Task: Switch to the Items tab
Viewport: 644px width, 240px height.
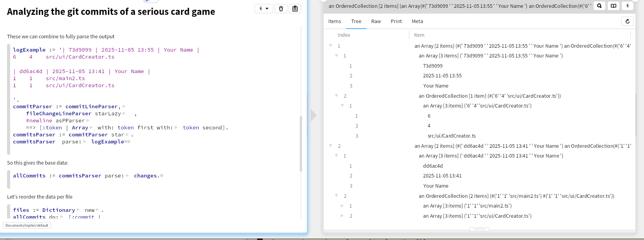Action: click(334, 21)
